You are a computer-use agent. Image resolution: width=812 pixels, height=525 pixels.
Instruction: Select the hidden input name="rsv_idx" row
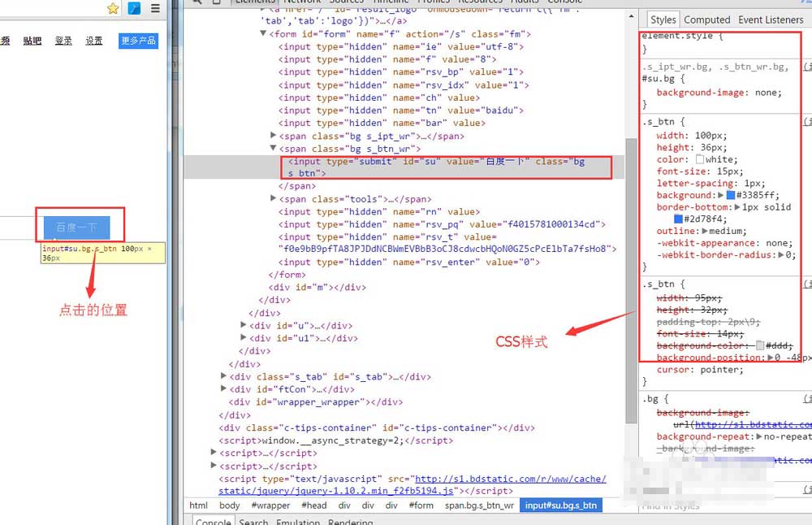pos(404,85)
